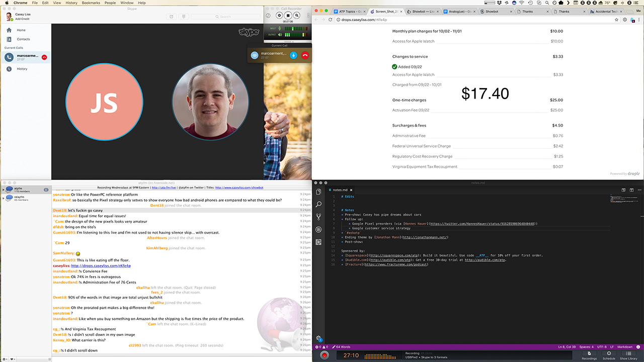This screenshot has height=362, width=644.
Task: Open the History menu in menu bar
Action: (x=71, y=3)
